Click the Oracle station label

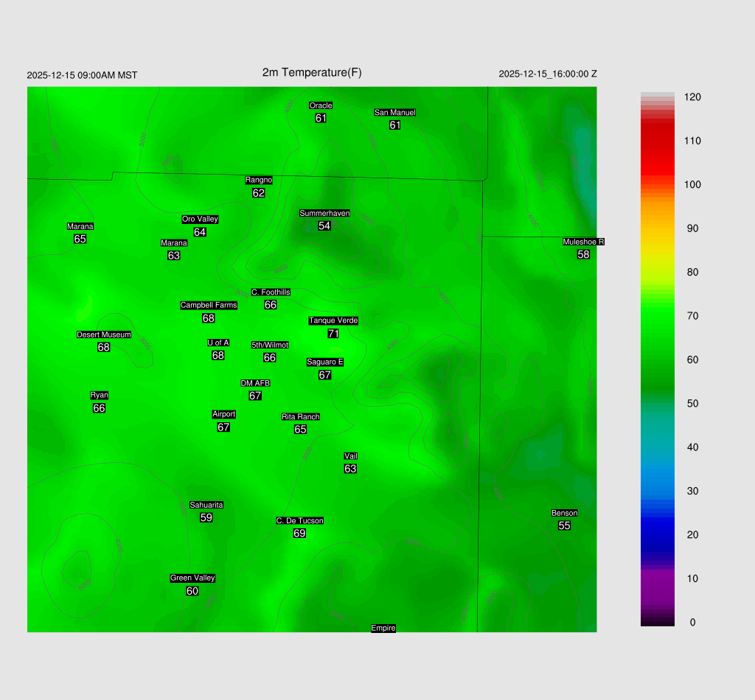321,105
